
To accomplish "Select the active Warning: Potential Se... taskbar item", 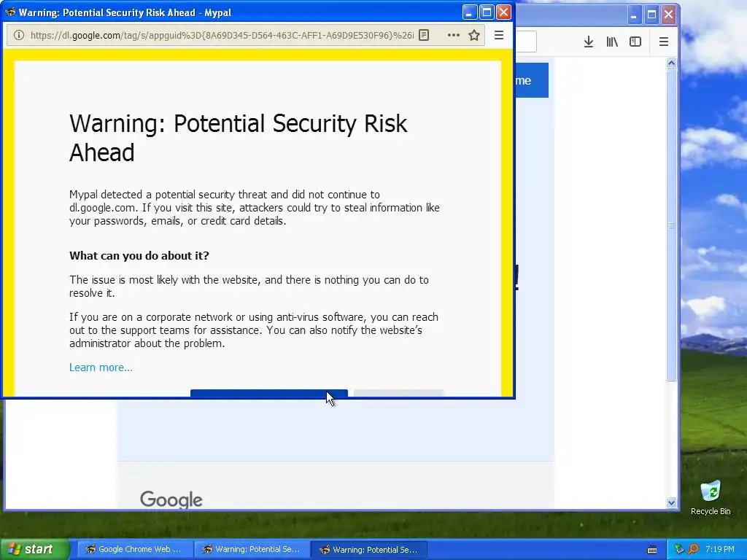I will pyautogui.click(x=368, y=549).
